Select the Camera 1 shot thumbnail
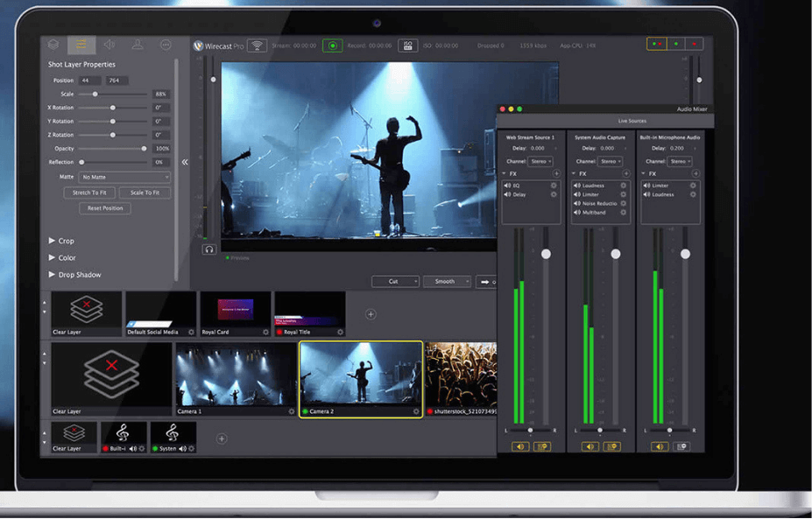The width and height of the screenshot is (812, 519). (236, 379)
